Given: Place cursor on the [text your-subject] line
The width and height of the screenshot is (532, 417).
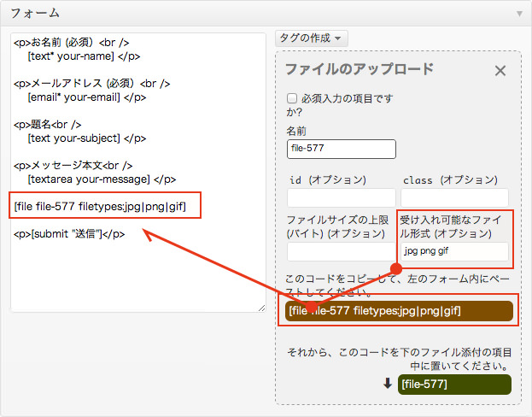Looking at the screenshot, I should 85,138.
